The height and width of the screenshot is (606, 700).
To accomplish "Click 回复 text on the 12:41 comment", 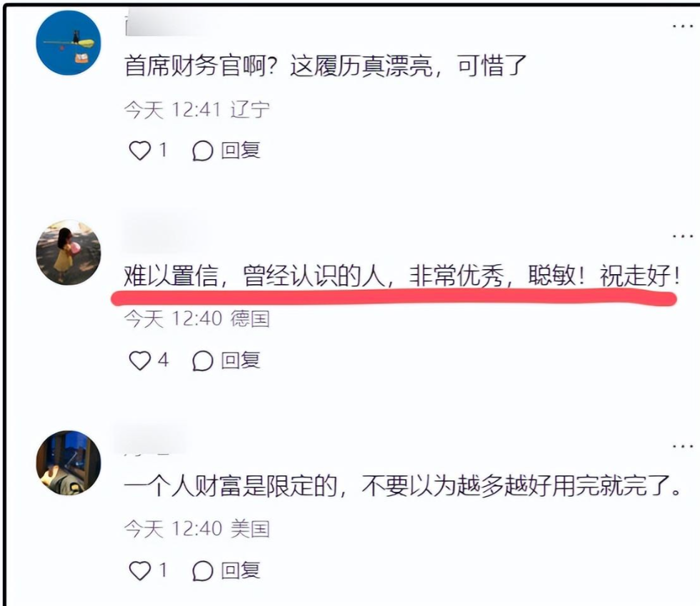I will pos(241,151).
